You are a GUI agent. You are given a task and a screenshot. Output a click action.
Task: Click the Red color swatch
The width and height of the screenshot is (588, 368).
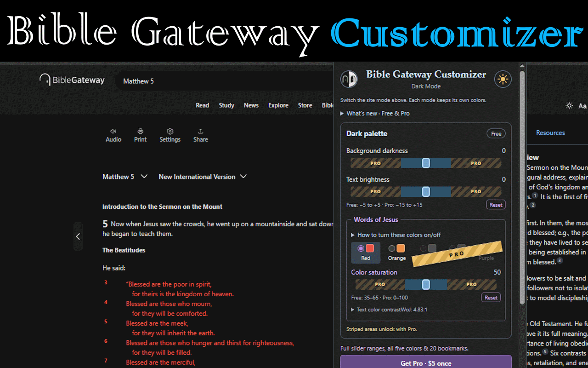click(370, 248)
